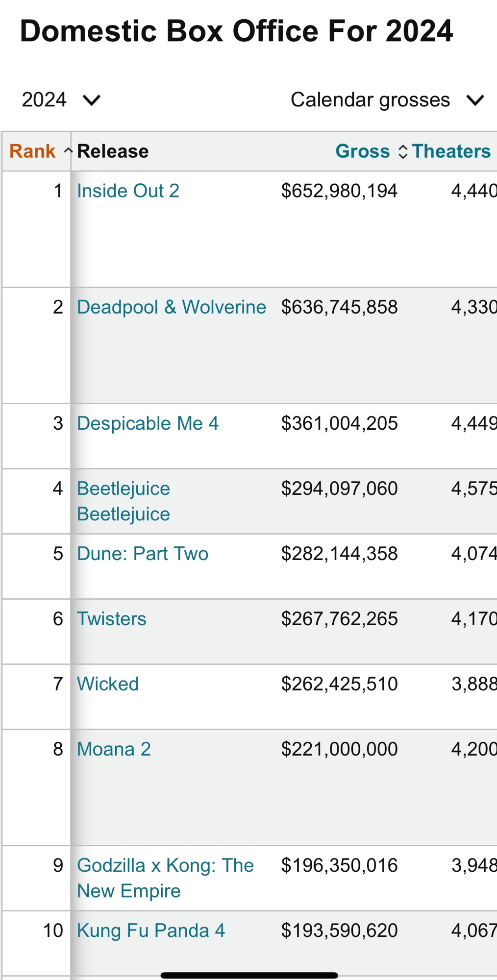Click the Domestic Box Office For 2024 heading
Image resolution: width=497 pixels, height=980 pixels.
(236, 31)
